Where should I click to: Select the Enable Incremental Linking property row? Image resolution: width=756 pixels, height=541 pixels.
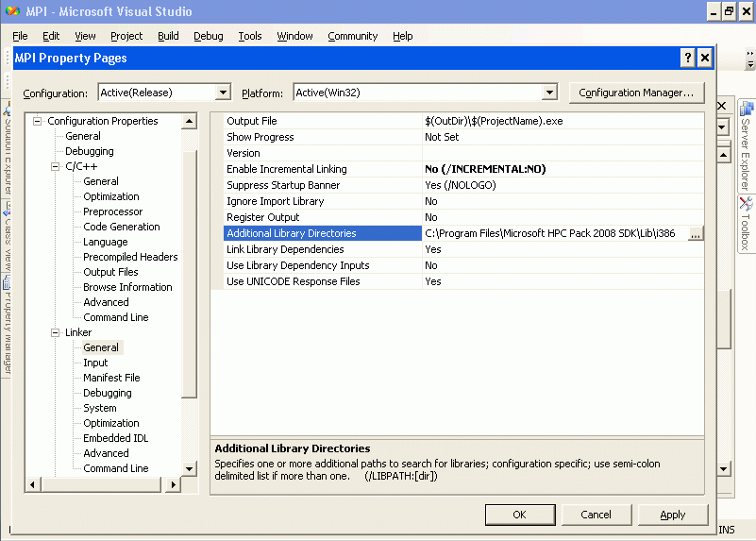287,169
